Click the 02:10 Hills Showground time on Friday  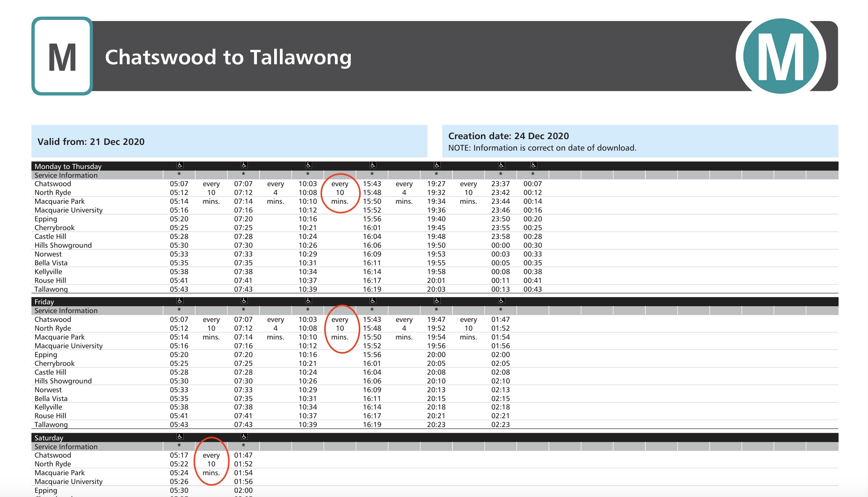tap(501, 381)
